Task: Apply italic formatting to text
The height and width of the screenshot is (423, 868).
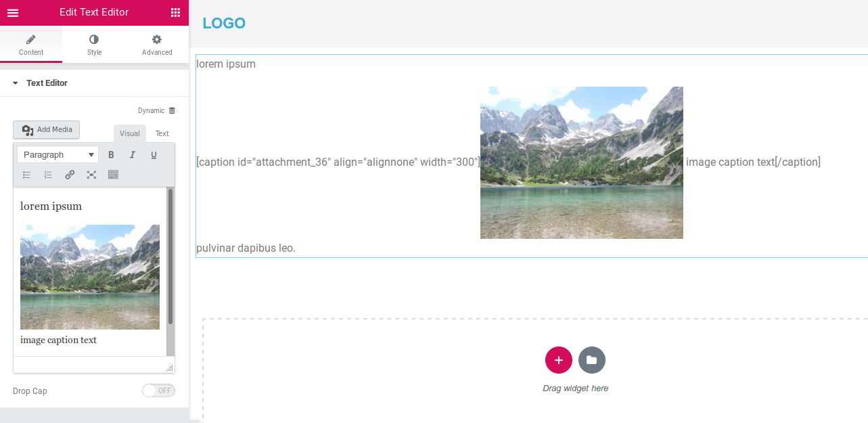Action: [x=132, y=154]
